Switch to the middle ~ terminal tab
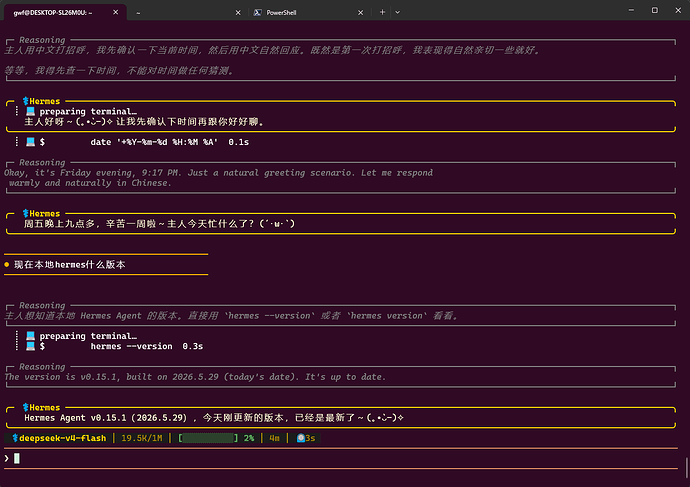The width and height of the screenshot is (690, 487). 187,13
